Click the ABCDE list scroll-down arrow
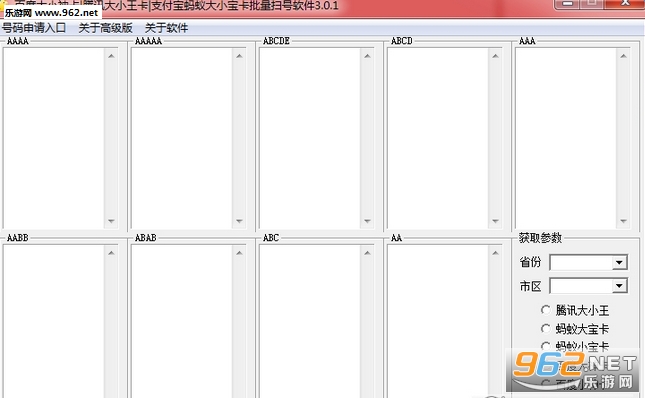 [367, 221]
